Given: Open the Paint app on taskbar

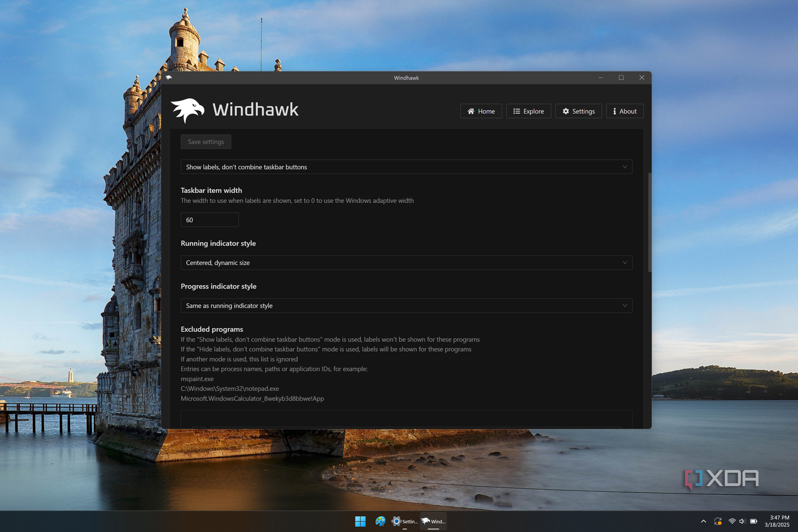Looking at the screenshot, I should (380, 521).
